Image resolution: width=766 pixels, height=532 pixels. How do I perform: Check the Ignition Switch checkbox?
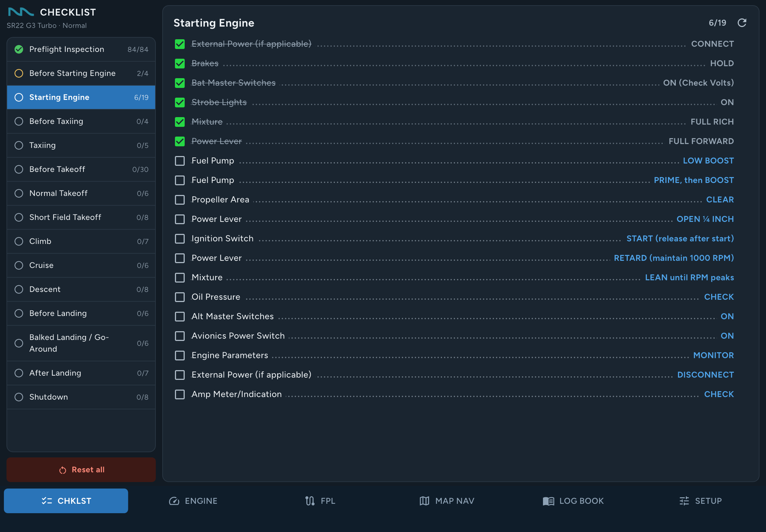coord(180,239)
